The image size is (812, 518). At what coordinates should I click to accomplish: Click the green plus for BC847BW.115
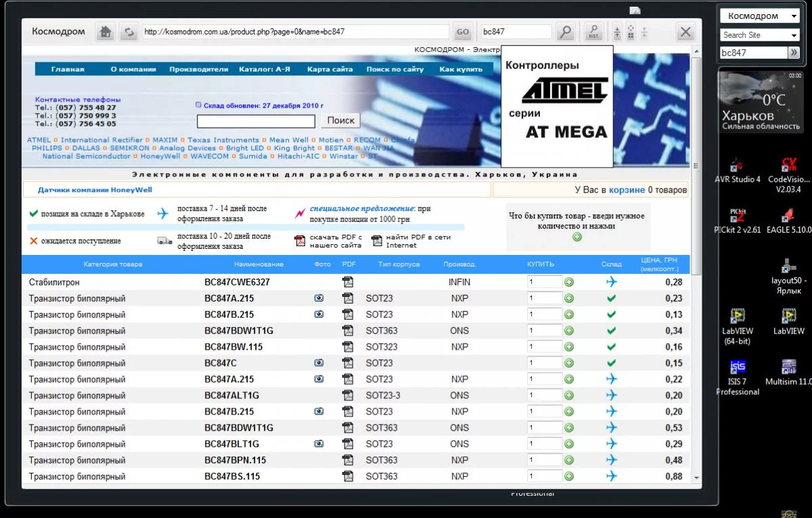coord(569,347)
